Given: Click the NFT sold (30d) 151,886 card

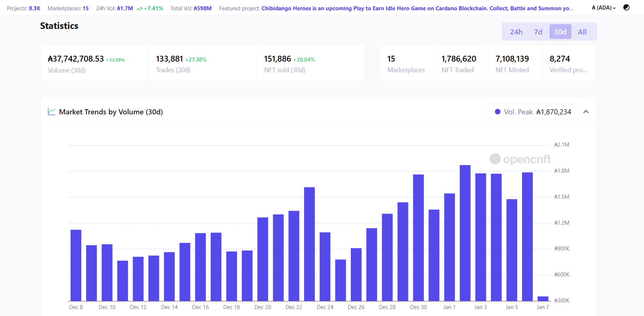Looking at the screenshot, I should (311, 63).
